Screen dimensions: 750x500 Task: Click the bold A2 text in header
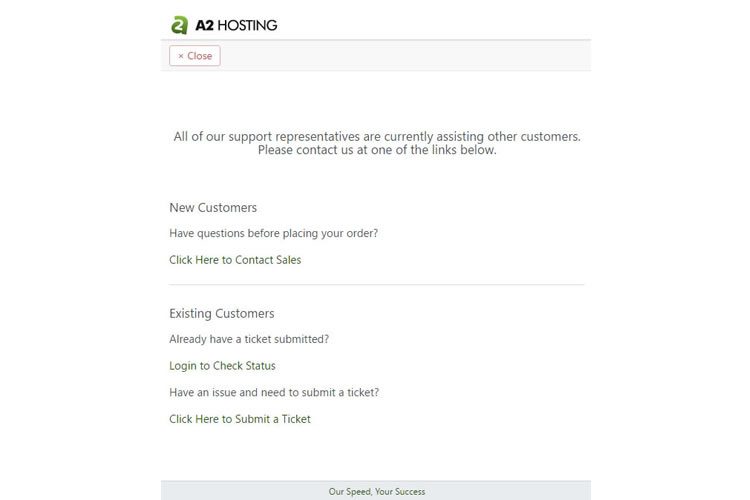pyautogui.click(x=204, y=25)
